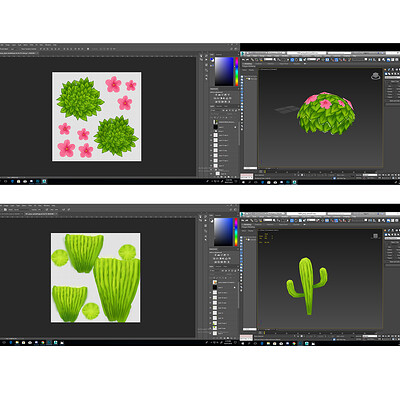400x400 pixels.
Task: Click the time slider marker in cactus 3ds Max timeline
Action: click(x=264, y=333)
